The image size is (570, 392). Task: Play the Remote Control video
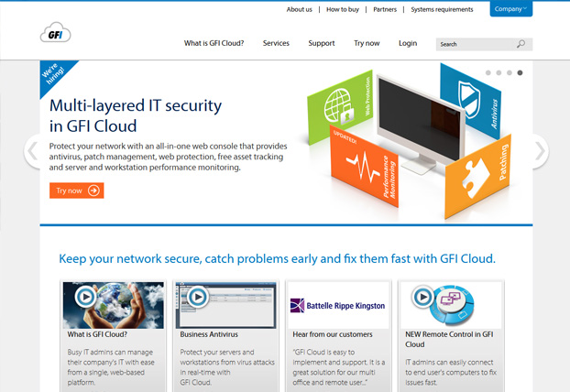tap(422, 297)
